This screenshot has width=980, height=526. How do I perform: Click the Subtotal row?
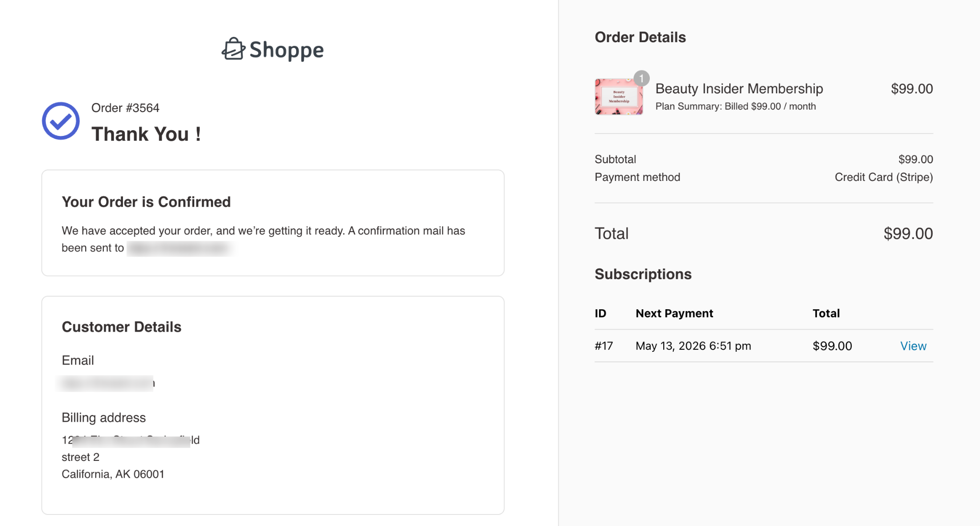[x=615, y=159]
